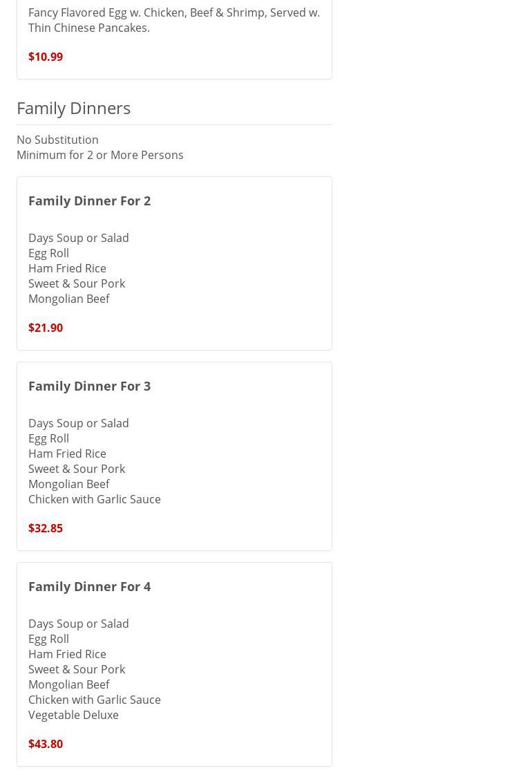Open the Family Dinner For 2 item
The width and height of the screenshot is (532, 775).
(x=89, y=200)
